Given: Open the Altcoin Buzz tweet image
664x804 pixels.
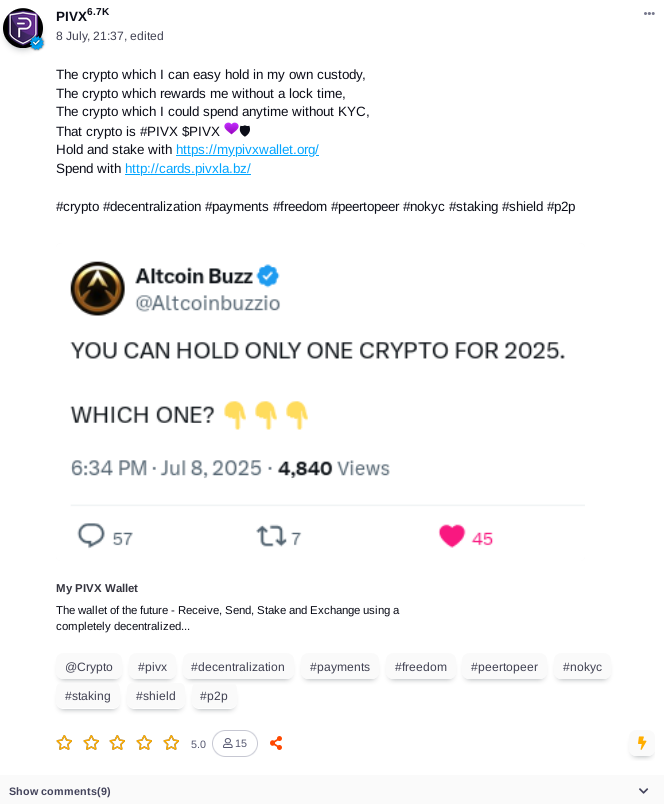Looking at the screenshot, I should pyautogui.click(x=328, y=405).
